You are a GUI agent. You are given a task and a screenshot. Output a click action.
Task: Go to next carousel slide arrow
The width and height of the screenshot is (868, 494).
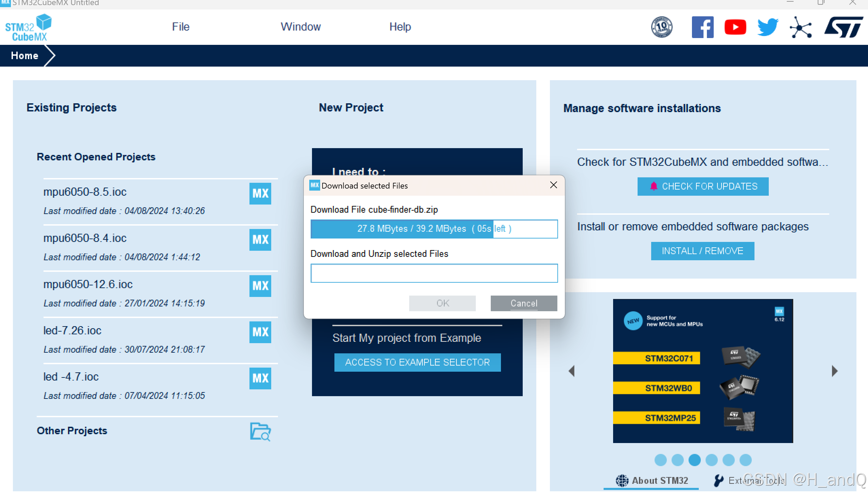[834, 371]
